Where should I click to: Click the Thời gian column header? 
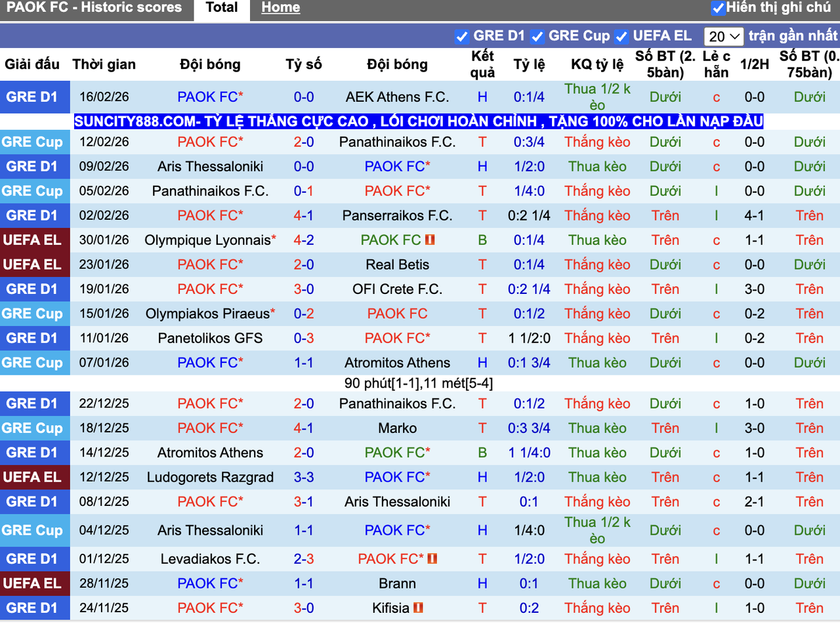104,64
